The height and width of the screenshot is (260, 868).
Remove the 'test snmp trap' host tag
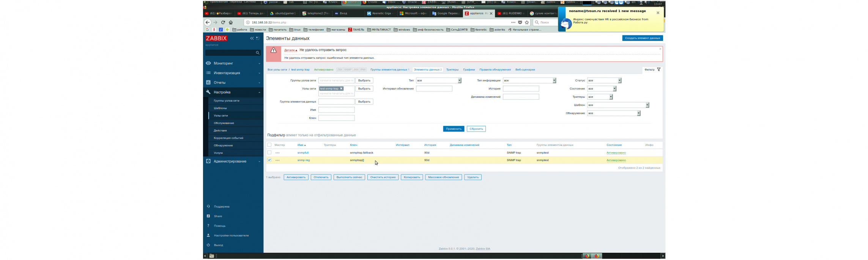coord(341,89)
